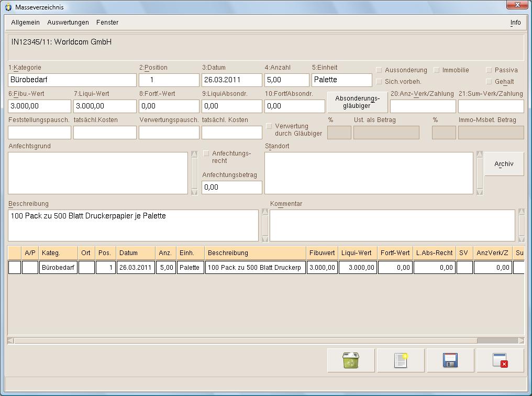Screen dimensions: 532x396
Task: Click the Archiv button
Action: [x=504, y=164]
